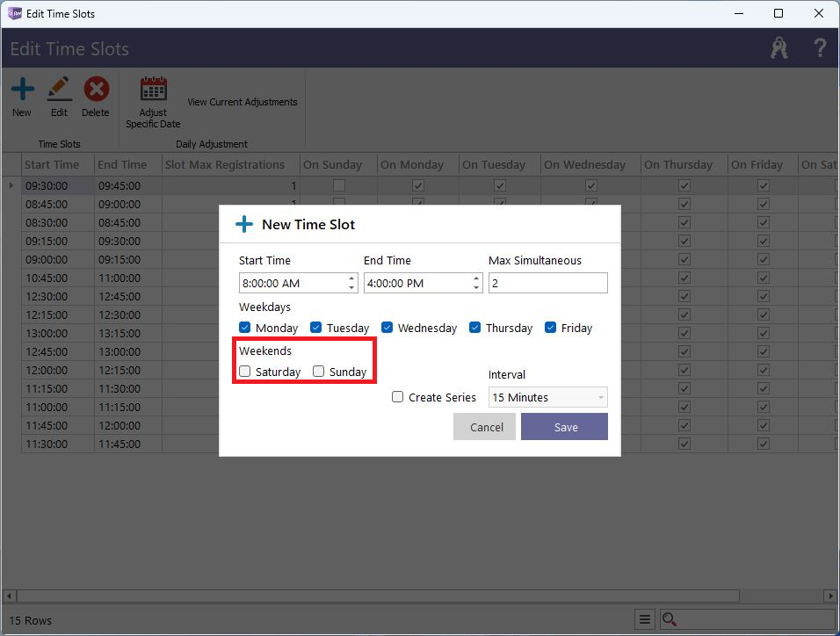The height and width of the screenshot is (636, 840).
Task: Sort by End Time column header
Action: click(128, 164)
